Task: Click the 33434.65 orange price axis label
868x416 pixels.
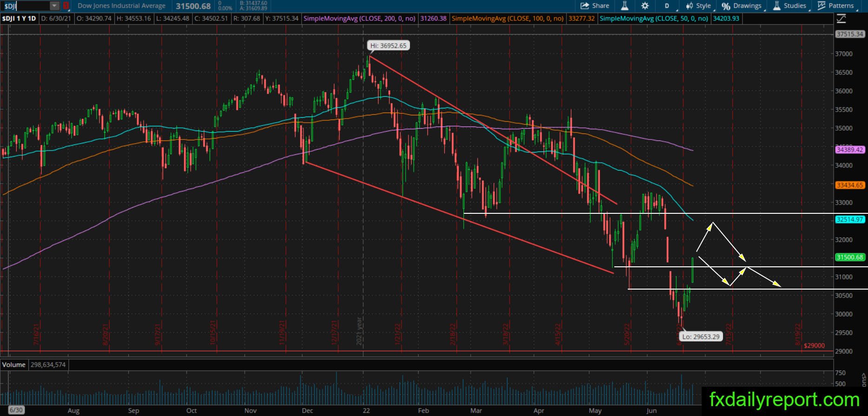Action: (850, 185)
